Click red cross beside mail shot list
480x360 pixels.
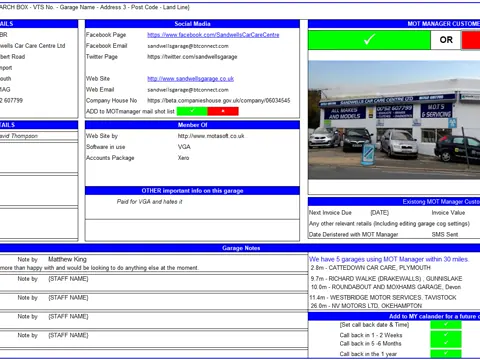tap(223, 111)
